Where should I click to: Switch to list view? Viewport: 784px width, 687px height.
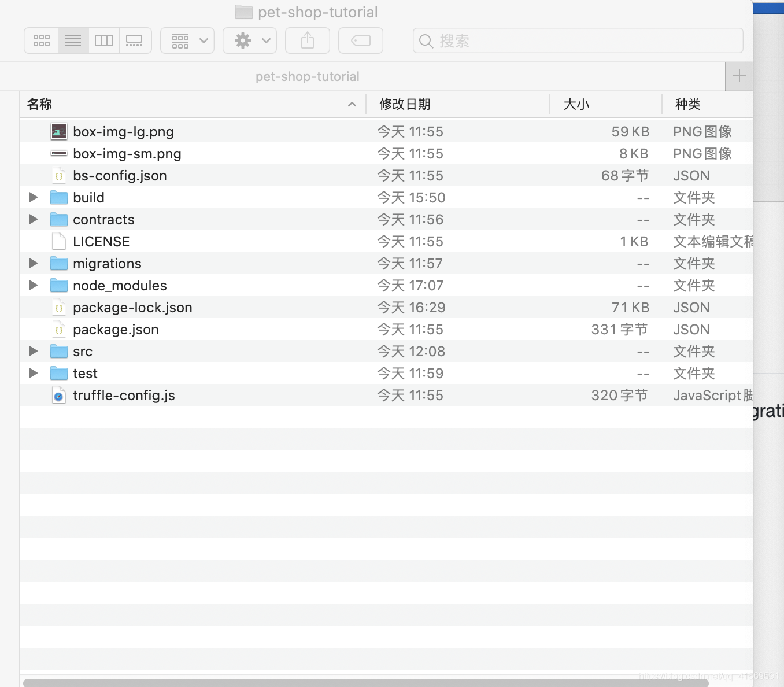tap(73, 40)
